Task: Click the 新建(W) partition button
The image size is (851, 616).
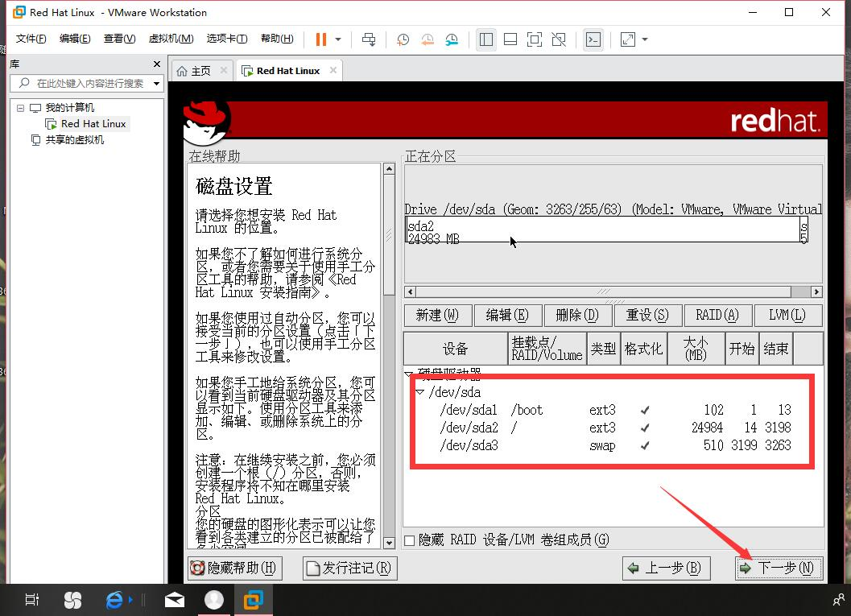Action: [437, 316]
